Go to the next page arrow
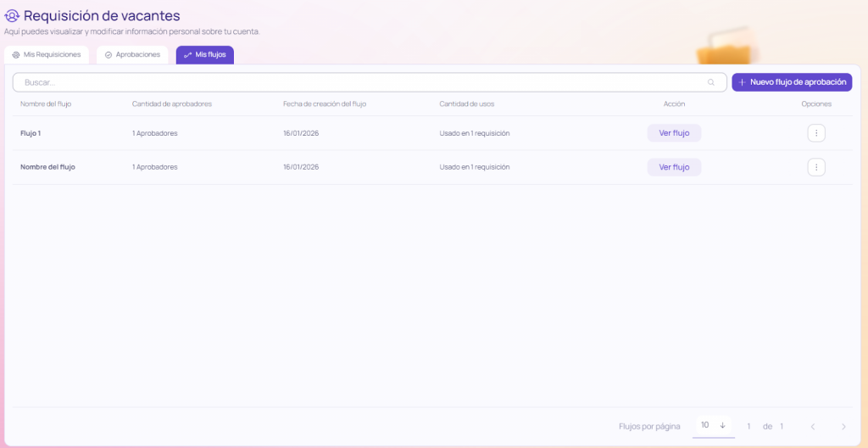 coord(843,426)
